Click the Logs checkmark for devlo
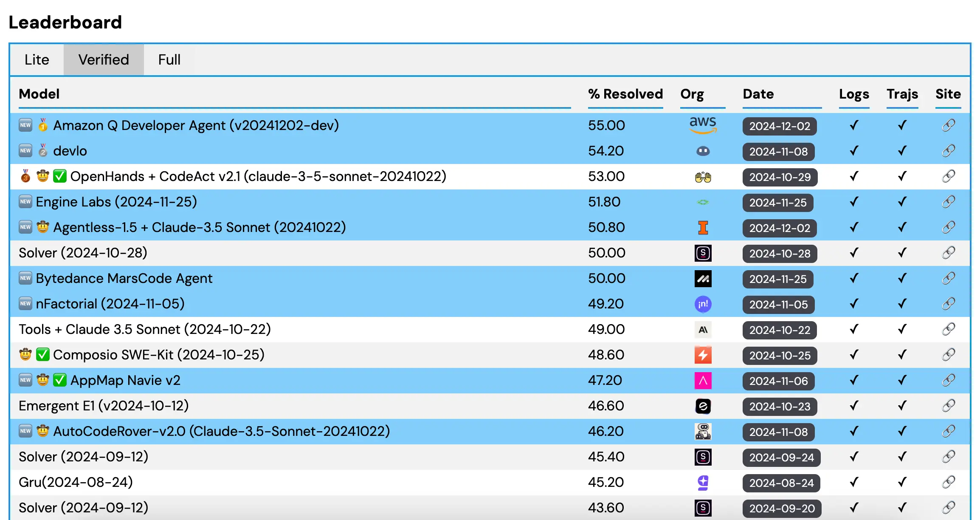Screen dimensions: 980x520 click(x=854, y=151)
